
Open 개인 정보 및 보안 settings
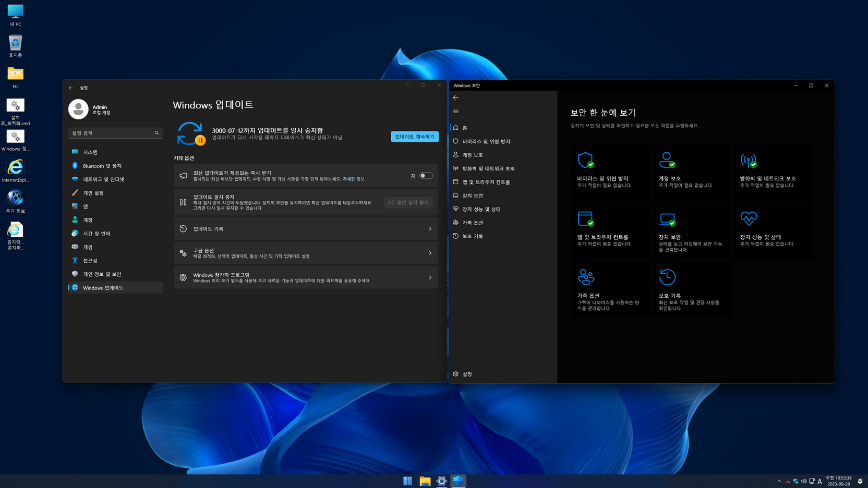point(115,274)
